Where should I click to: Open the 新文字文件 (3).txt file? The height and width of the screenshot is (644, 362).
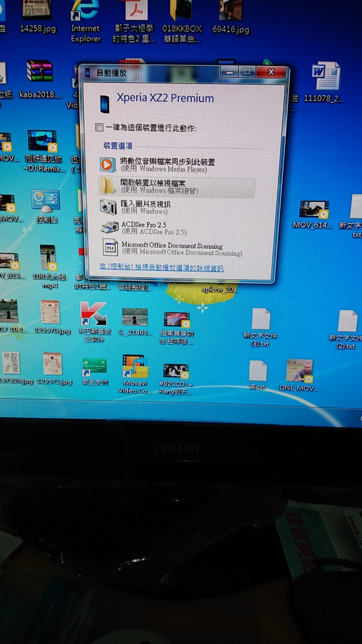260,327
